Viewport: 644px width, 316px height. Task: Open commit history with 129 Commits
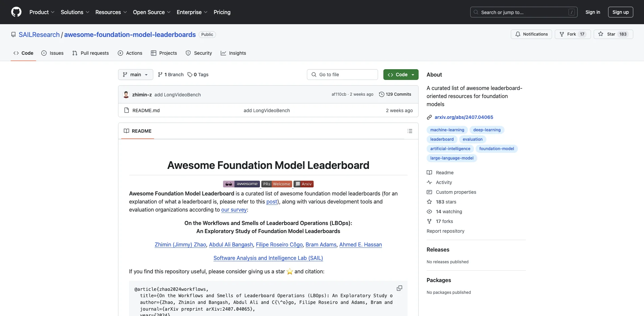click(x=395, y=94)
